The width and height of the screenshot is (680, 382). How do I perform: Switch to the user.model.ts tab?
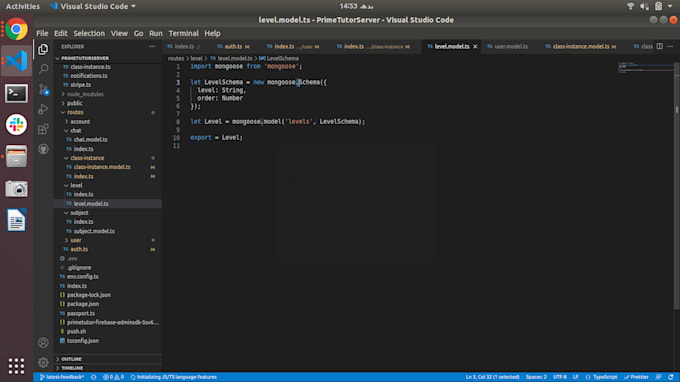point(511,46)
